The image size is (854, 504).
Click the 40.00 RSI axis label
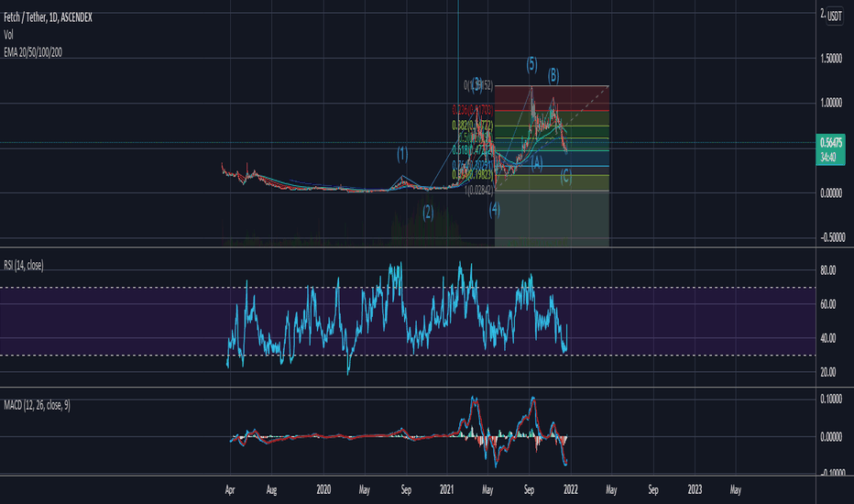(827, 338)
